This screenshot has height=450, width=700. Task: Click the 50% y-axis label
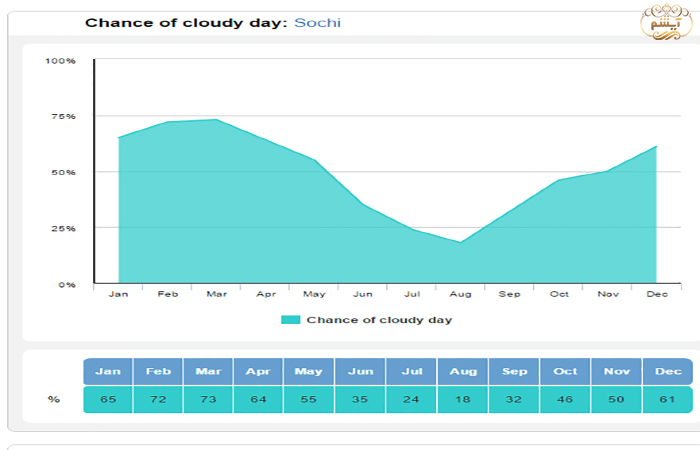pyautogui.click(x=63, y=172)
